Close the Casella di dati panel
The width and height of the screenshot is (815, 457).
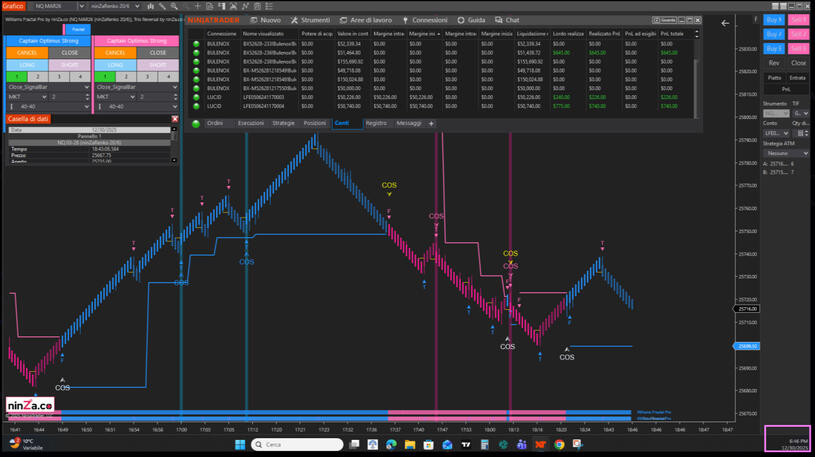[x=175, y=119]
